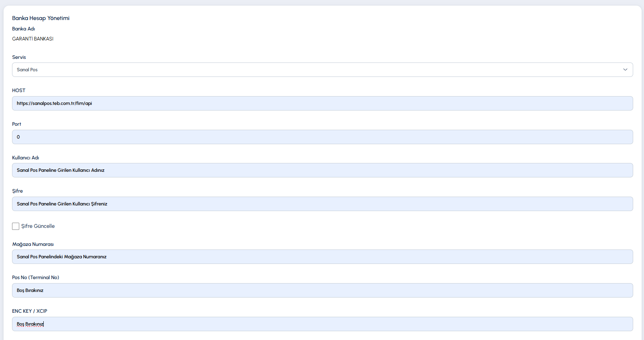Viewport: 644px width, 340px height.
Task: Click the Mağaza Numarası label
Action: point(33,244)
